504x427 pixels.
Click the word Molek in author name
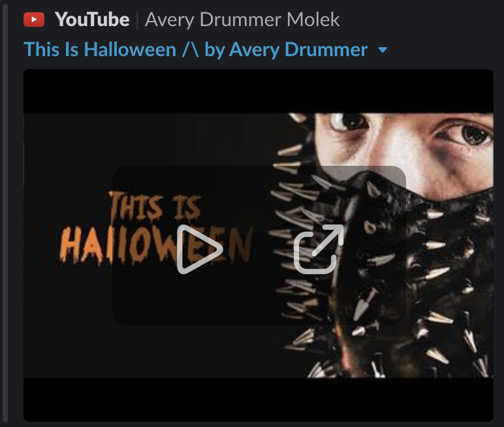[313, 20]
